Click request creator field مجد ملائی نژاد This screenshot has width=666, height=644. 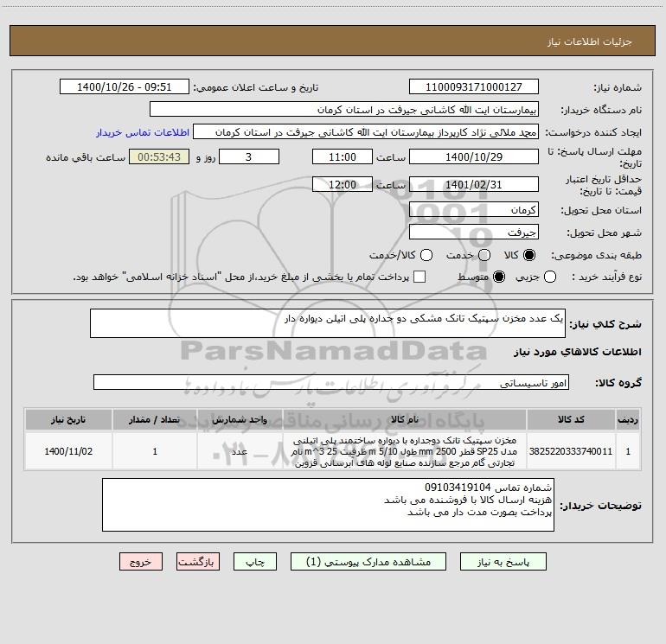(x=366, y=132)
